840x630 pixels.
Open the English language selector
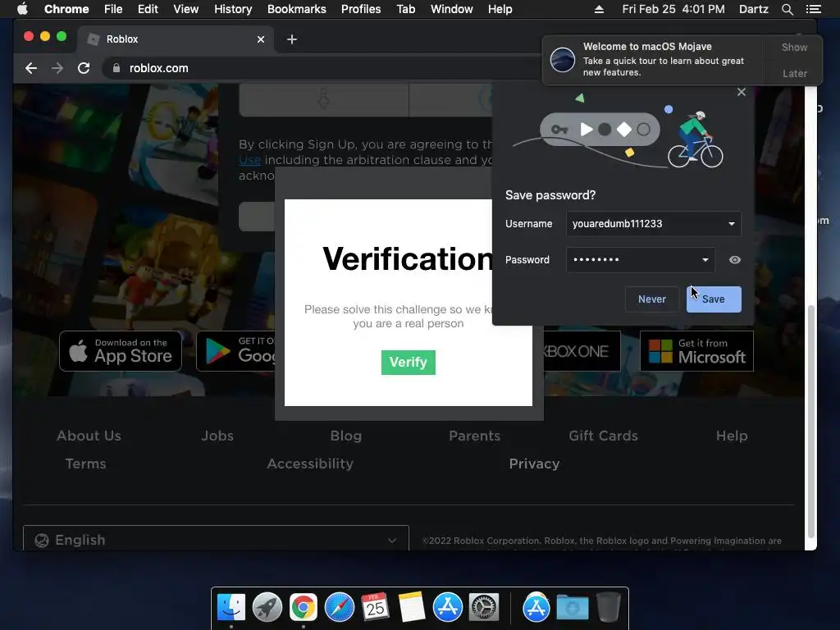pos(216,540)
